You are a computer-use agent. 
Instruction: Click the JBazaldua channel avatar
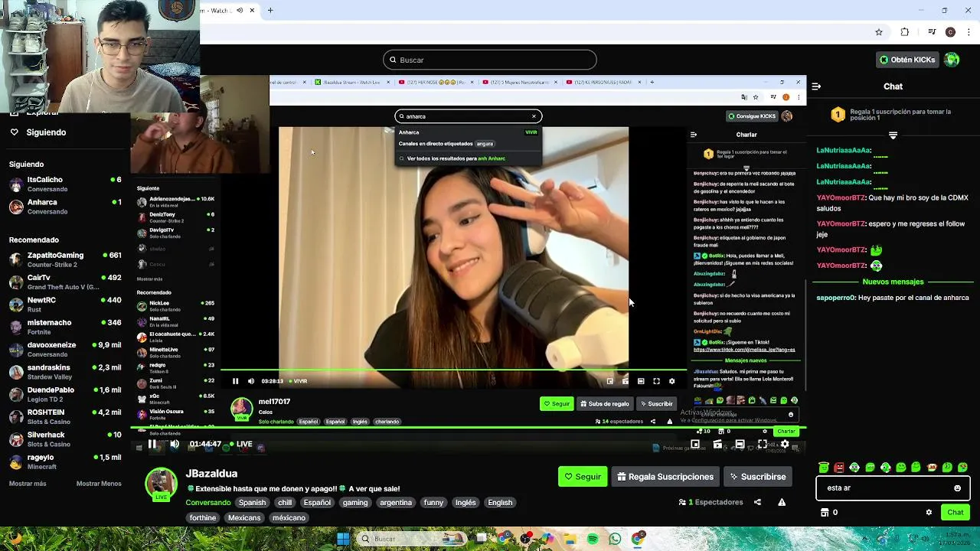point(161,483)
